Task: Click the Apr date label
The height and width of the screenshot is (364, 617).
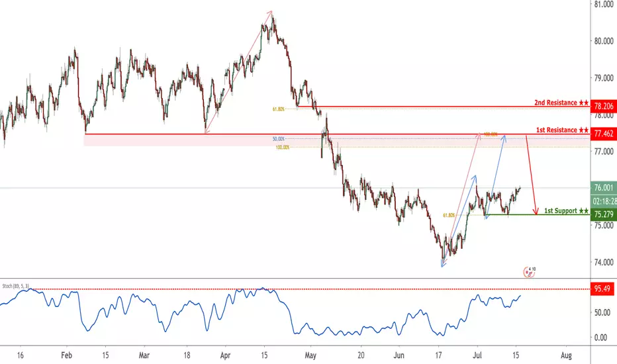Action: [225, 355]
